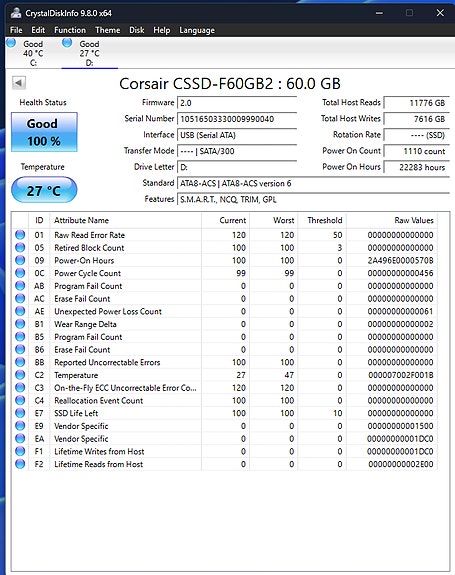Viewport: 455px width, 575px height.
Task: Click the Good 100 % health status button
Action: pos(44,132)
